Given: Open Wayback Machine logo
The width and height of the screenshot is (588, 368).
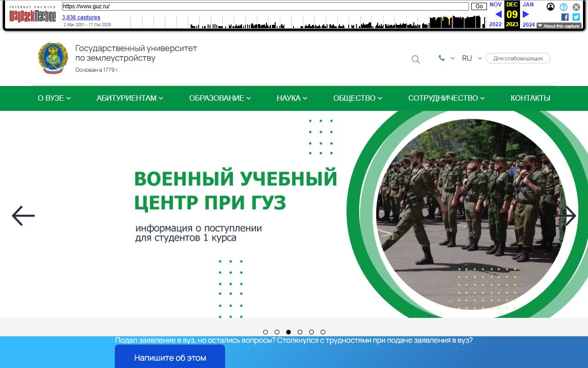Looking at the screenshot, I should (33, 15).
